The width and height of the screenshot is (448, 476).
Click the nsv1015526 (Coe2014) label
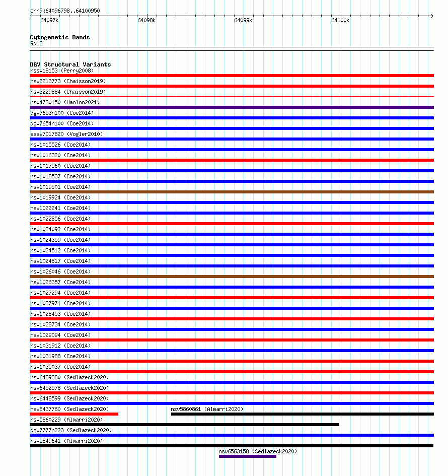(60, 145)
